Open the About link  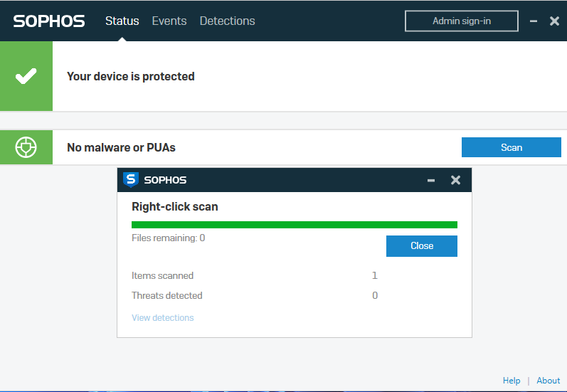tap(549, 381)
